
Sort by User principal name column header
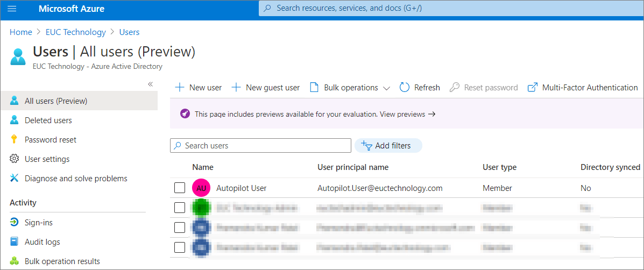[x=353, y=167]
